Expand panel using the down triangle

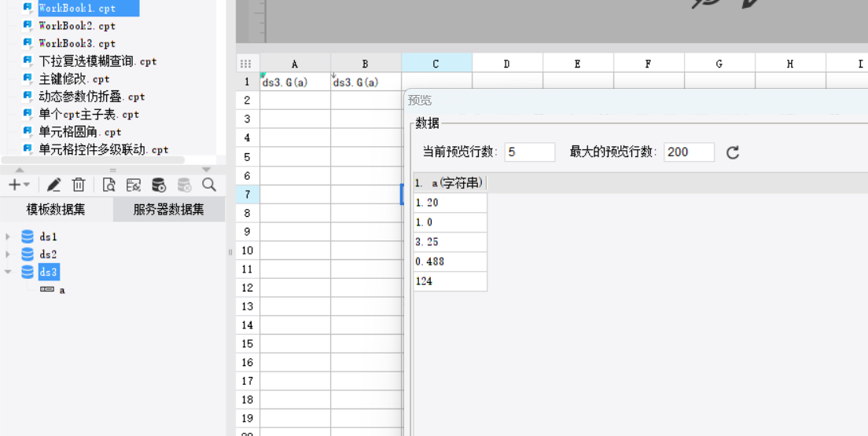click(207, 170)
